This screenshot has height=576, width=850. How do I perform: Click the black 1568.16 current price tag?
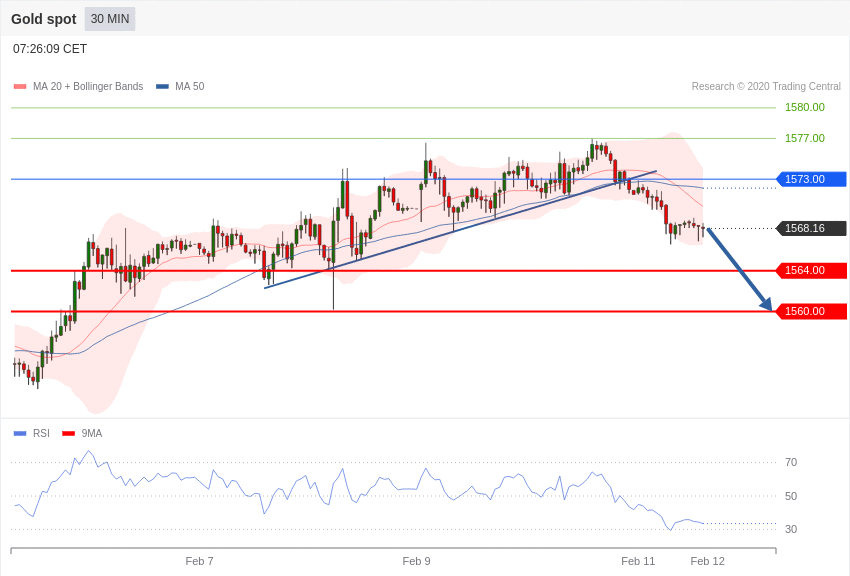811,228
